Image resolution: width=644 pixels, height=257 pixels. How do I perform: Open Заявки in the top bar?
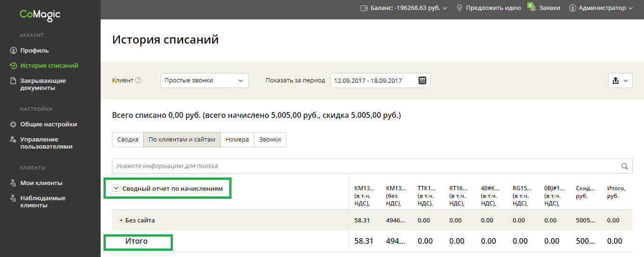pos(550,8)
